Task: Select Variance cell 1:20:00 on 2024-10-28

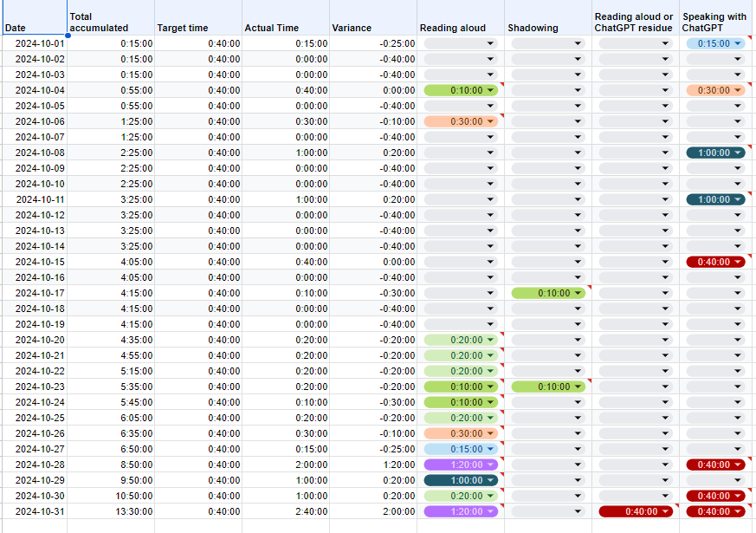Action: tap(373, 465)
